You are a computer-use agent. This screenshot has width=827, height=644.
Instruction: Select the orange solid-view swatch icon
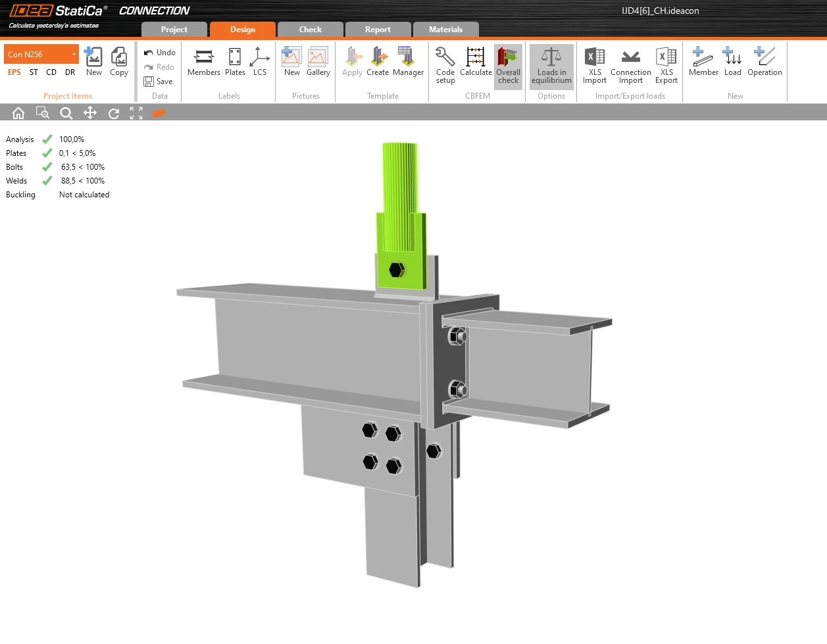tap(159, 113)
